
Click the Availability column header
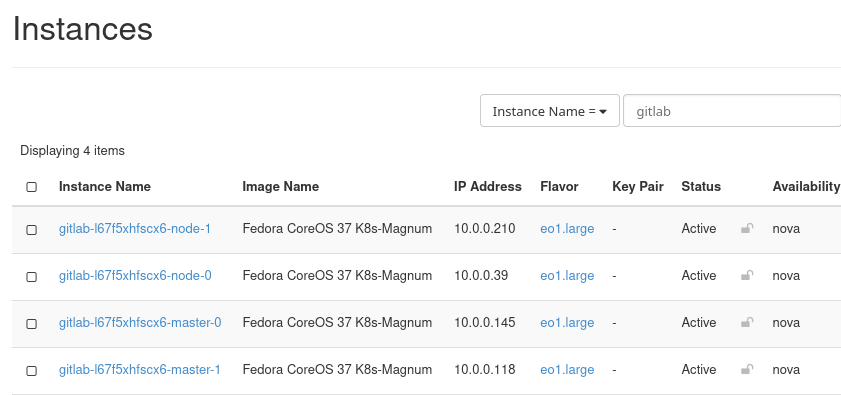click(x=806, y=186)
